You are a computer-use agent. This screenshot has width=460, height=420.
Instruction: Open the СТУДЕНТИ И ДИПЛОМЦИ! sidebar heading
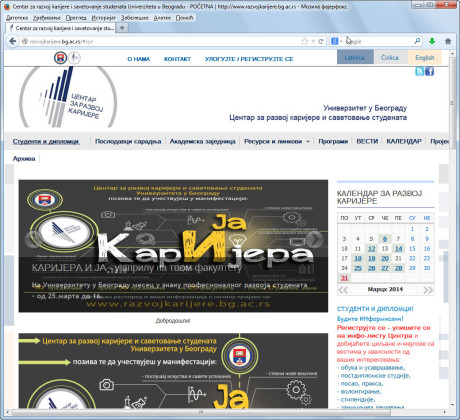375,309
